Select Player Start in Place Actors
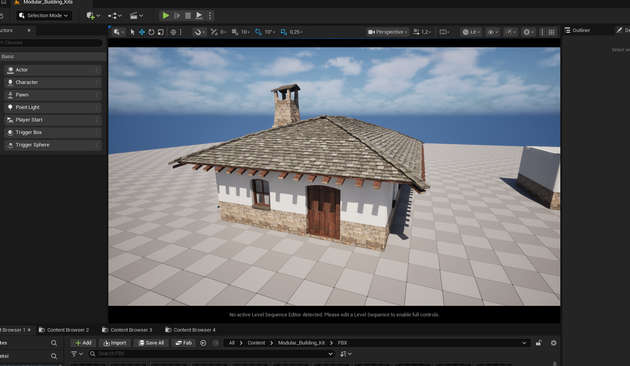The image size is (630, 366). point(53,120)
